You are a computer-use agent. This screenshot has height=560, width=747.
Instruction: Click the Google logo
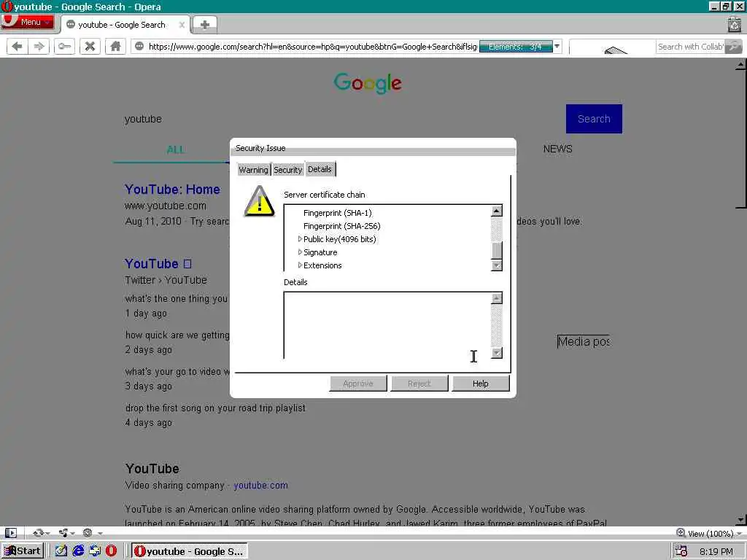pyautogui.click(x=368, y=83)
